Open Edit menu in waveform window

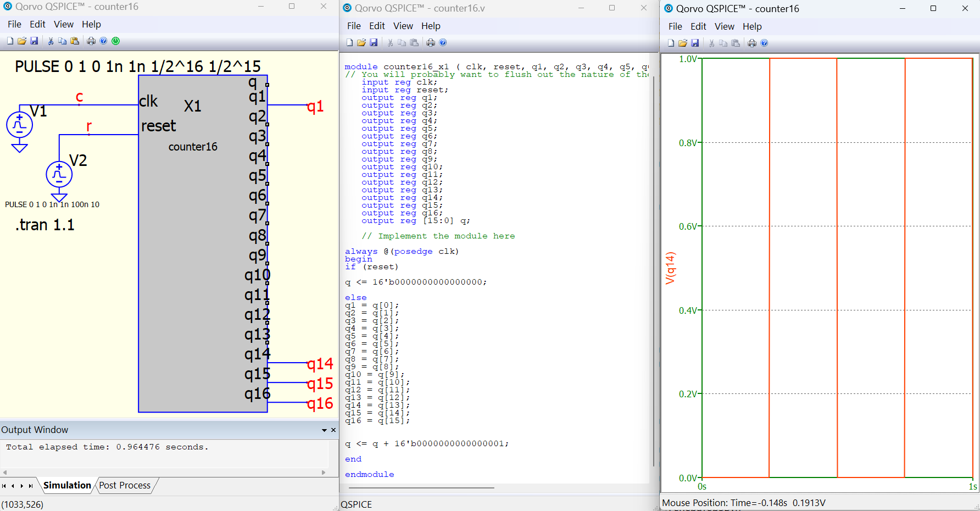[698, 26]
